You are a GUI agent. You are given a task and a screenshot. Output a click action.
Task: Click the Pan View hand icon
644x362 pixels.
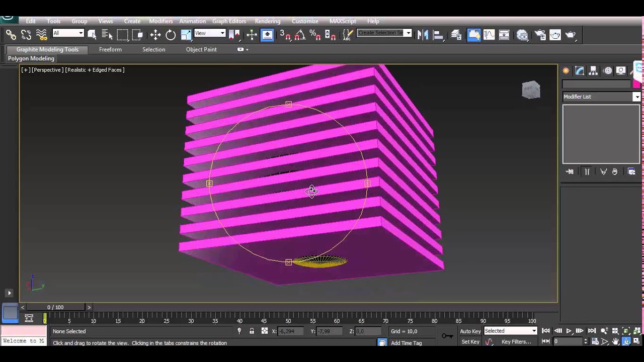coord(616,341)
